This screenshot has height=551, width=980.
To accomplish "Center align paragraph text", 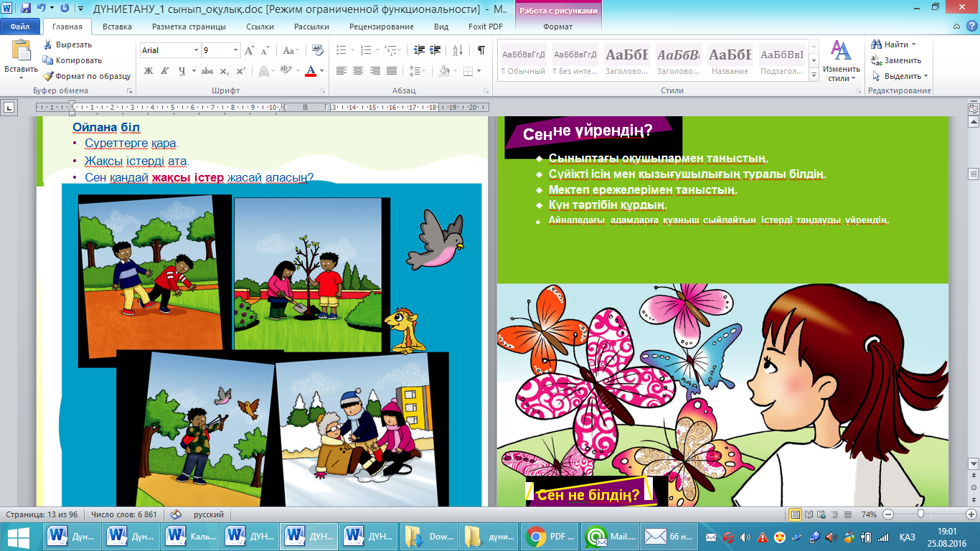I will click(357, 70).
